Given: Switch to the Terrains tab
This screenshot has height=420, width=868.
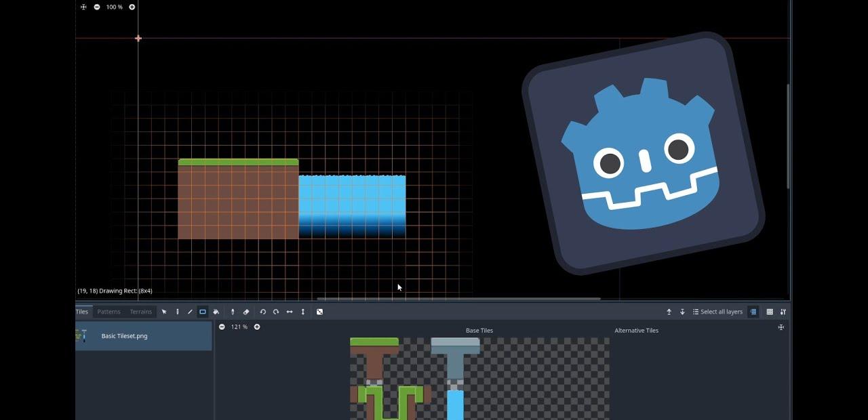Looking at the screenshot, I should point(141,312).
